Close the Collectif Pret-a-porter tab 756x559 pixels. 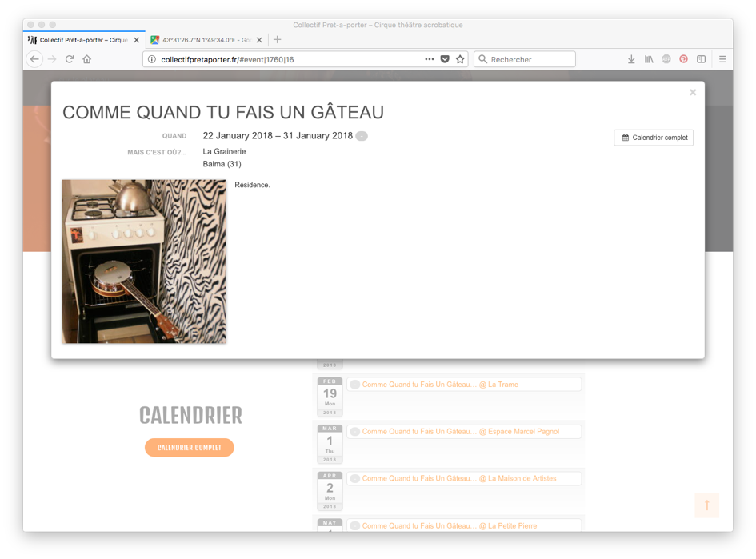tap(137, 40)
